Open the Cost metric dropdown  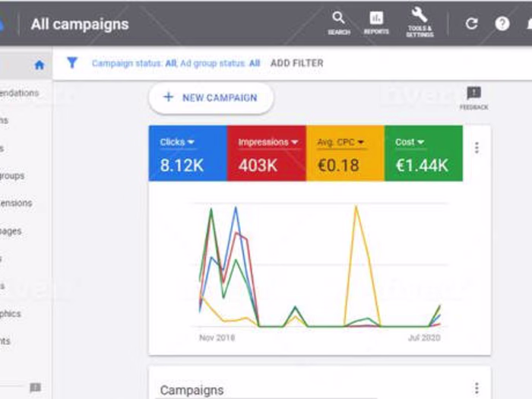point(410,142)
